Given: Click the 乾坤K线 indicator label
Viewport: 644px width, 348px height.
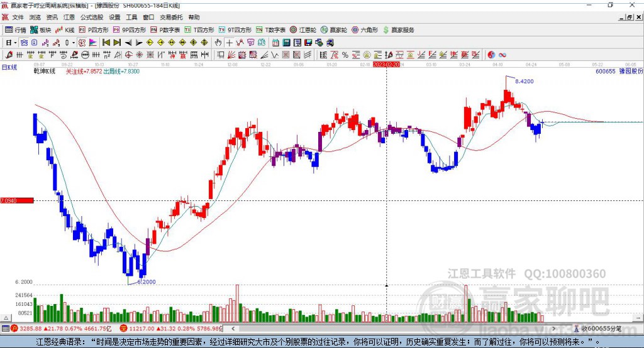Looking at the screenshot, I should (45, 72).
